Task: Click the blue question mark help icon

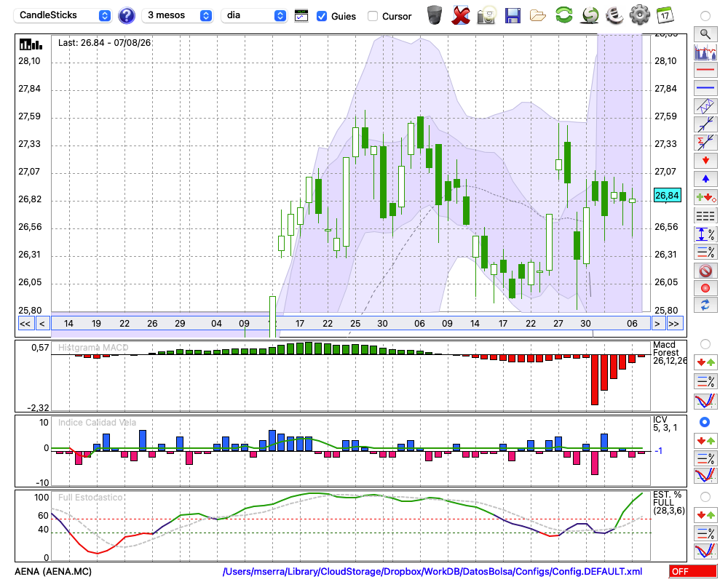Action: click(126, 16)
